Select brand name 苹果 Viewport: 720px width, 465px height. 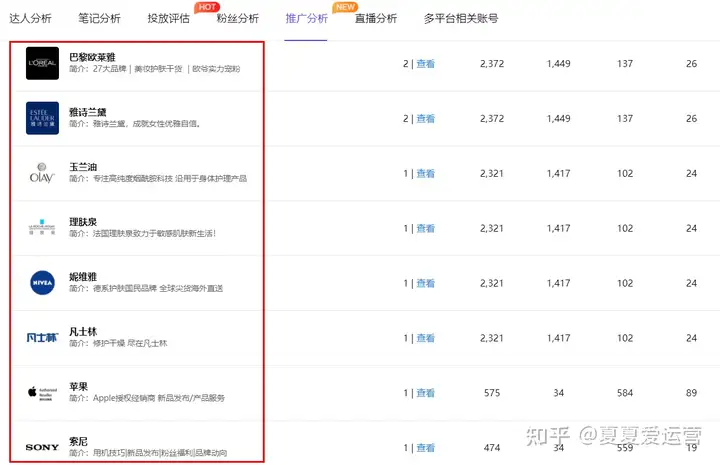tap(79, 387)
